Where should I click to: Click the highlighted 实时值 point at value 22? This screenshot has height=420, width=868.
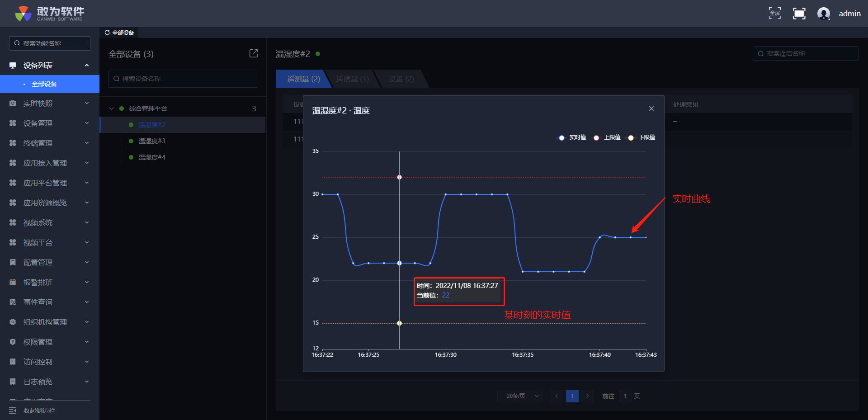pyautogui.click(x=399, y=263)
